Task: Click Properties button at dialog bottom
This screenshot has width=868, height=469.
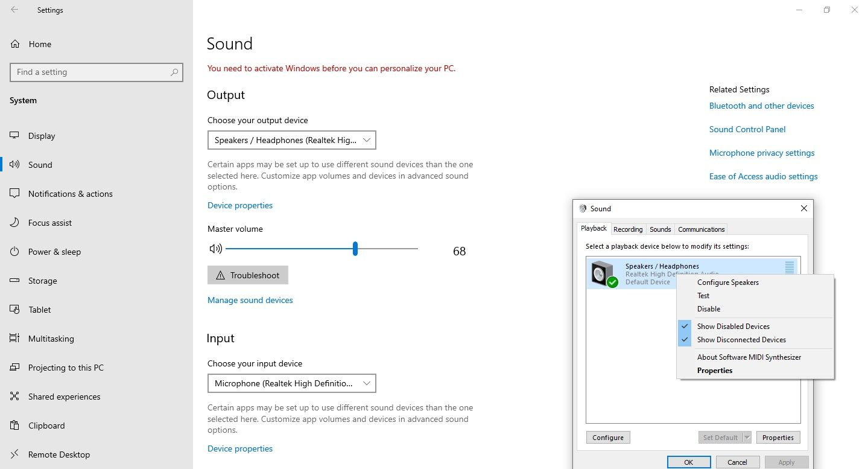Action: pyautogui.click(x=778, y=438)
